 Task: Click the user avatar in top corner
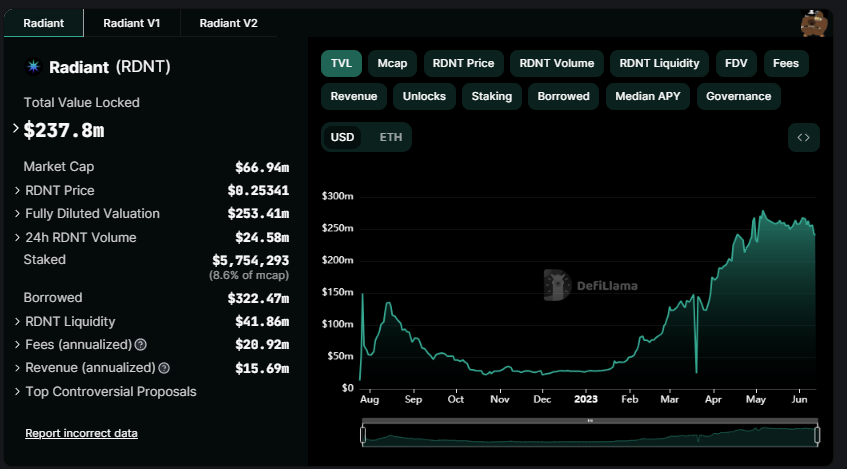click(x=813, y=22)
